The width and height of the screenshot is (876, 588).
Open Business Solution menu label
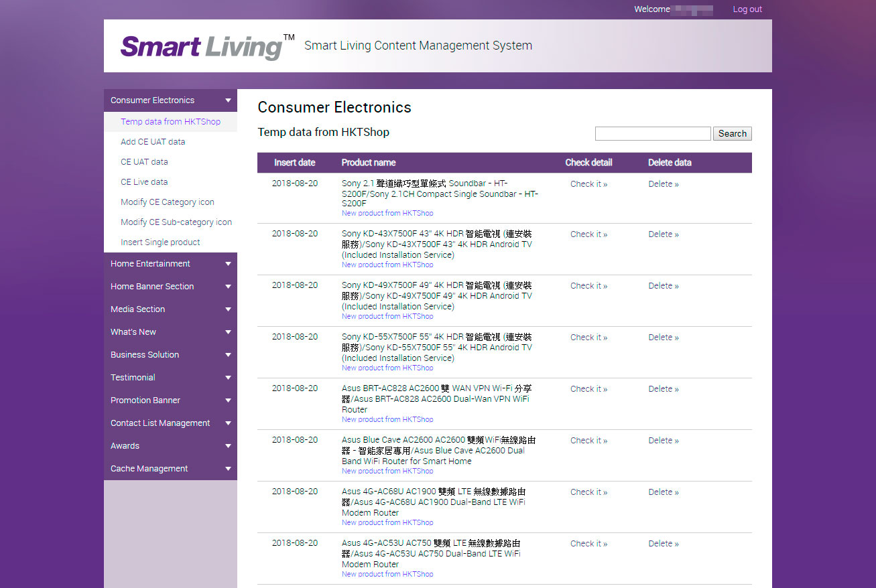[x=145, y=355]
